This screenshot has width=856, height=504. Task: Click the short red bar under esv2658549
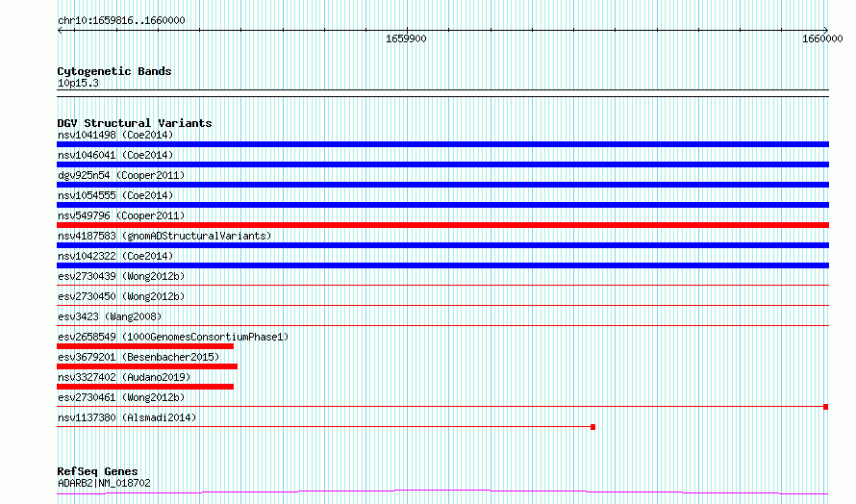145,346
